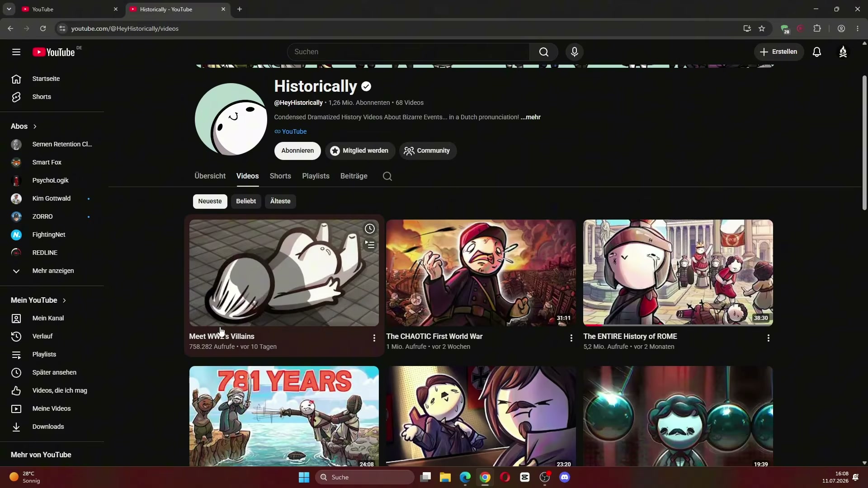Bookmark this page with the star
The image size is (868, 488).
tap(762, 28)
